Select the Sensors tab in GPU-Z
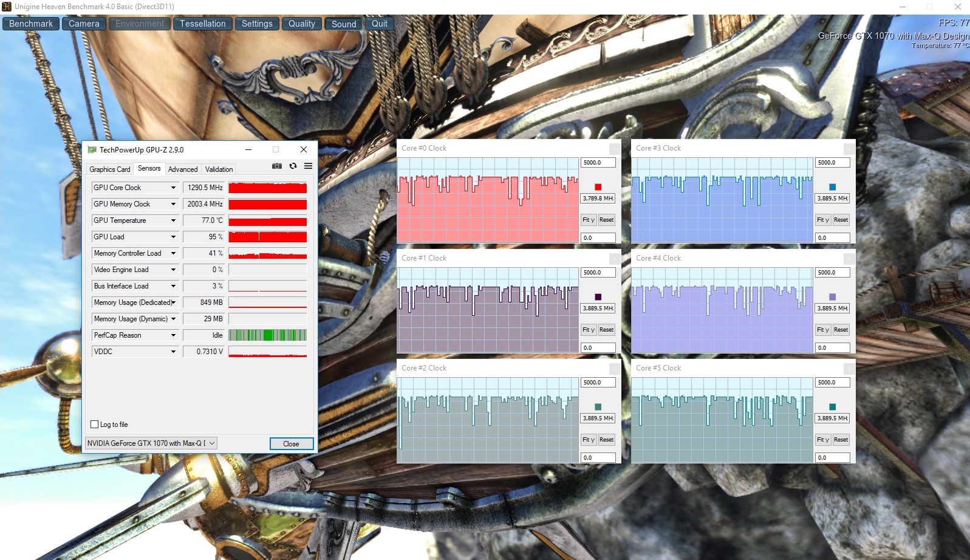Screen dimensions: 970x560 149,168
